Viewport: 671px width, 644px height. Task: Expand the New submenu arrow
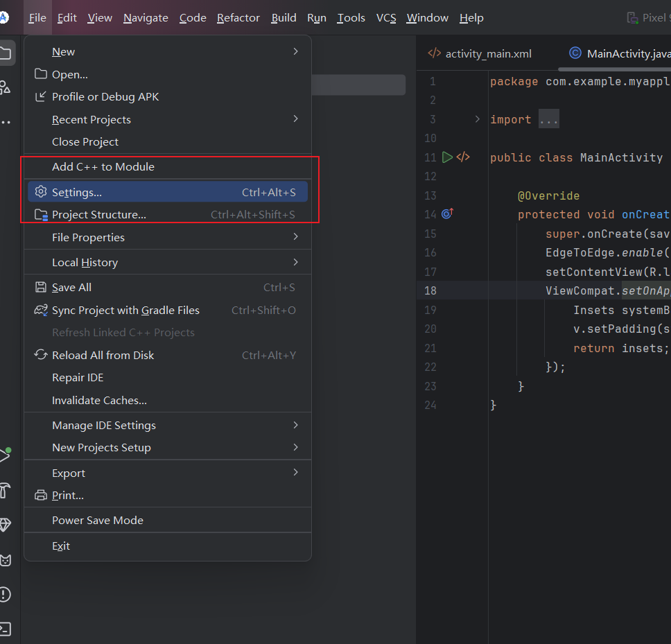tap(296, 51)
